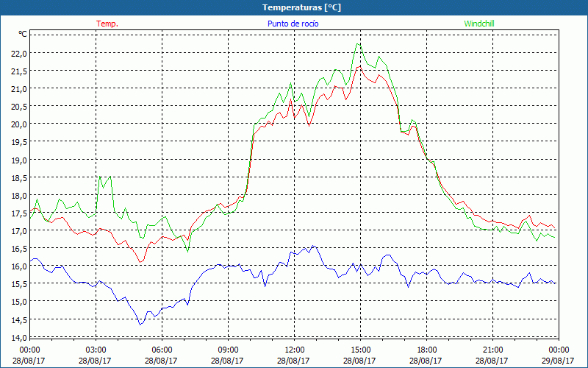Click the 21,0 y-axis value
The height and width of the screenshot is (368, 588).
coord(20,88)
